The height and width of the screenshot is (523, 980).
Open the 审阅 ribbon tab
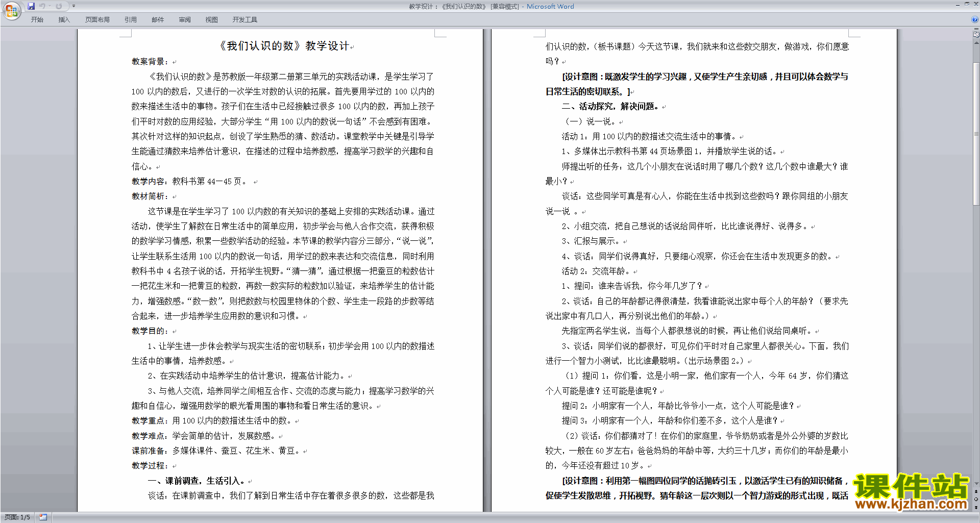coord(185,19)
